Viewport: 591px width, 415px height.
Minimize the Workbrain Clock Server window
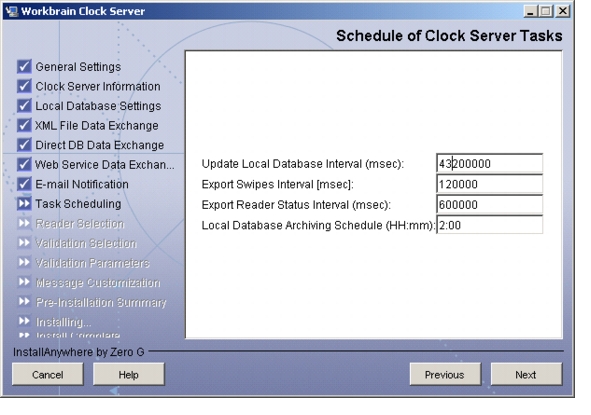(x=530, y=11)
